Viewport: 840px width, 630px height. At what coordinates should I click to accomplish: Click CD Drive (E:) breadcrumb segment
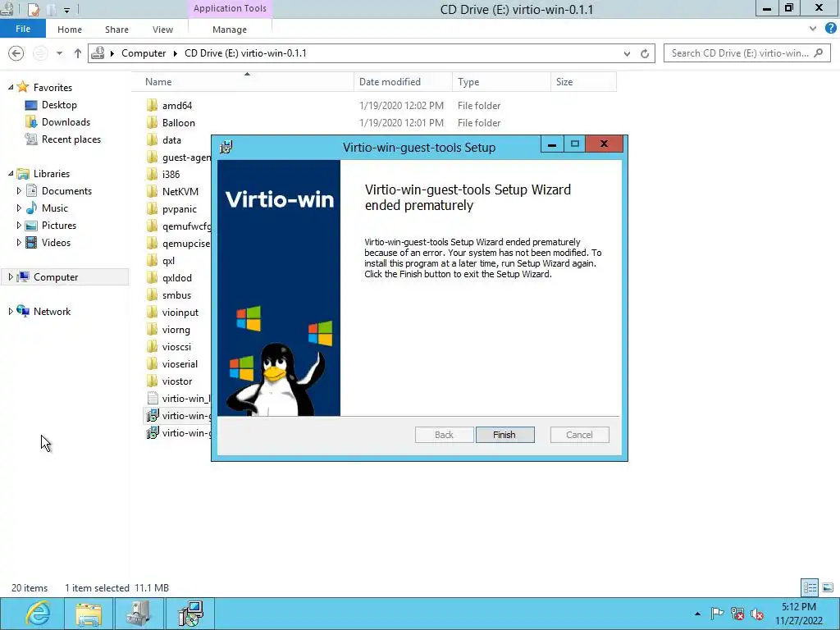245,53
